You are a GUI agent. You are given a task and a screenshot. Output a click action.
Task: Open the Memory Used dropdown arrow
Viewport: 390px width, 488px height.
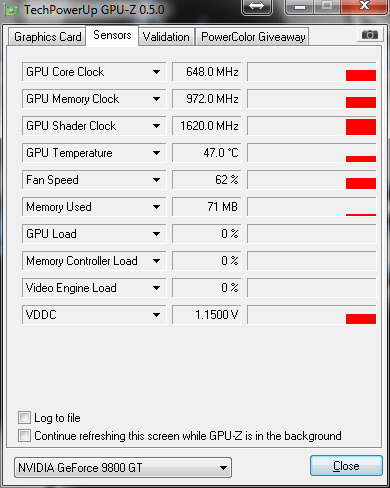pyautogui.click(x=156, y=207)
